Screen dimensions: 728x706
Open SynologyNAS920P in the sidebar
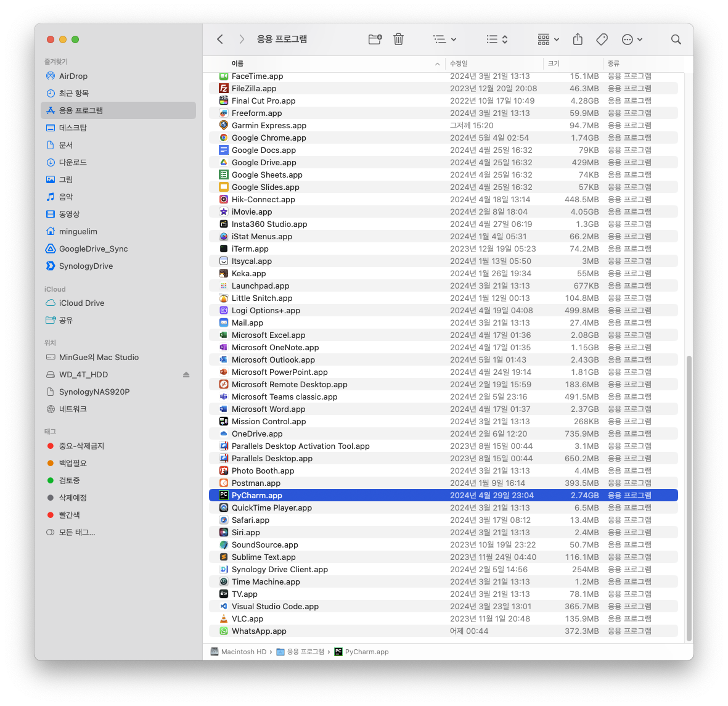[x=118, y=392]
